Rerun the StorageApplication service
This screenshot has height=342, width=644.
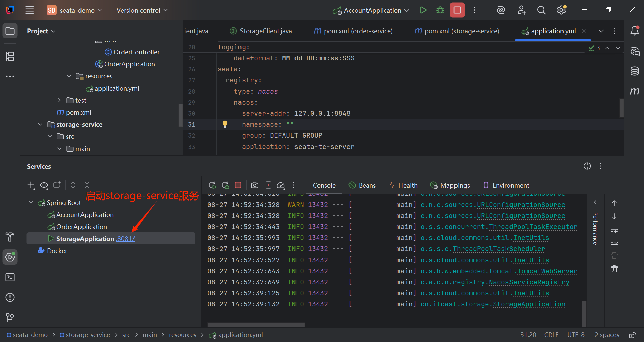point(212,185)
